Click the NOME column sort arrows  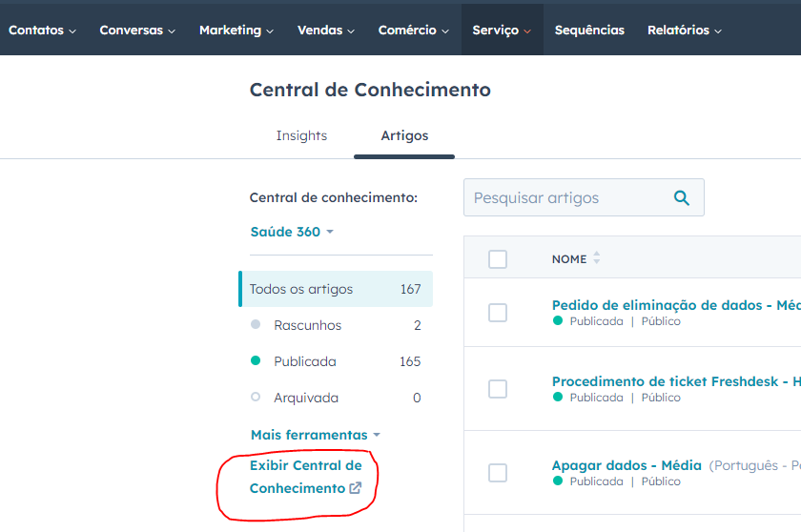coord(597,258)
